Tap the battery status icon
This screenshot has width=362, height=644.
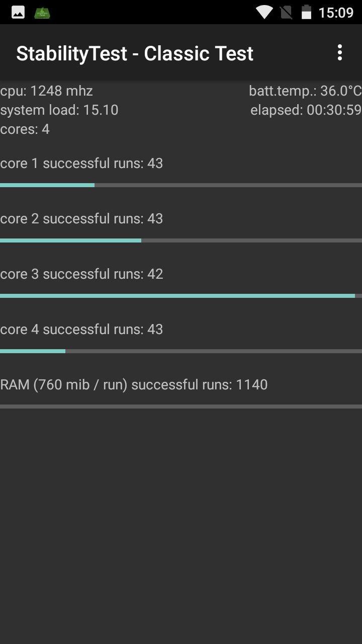[306, 12]
